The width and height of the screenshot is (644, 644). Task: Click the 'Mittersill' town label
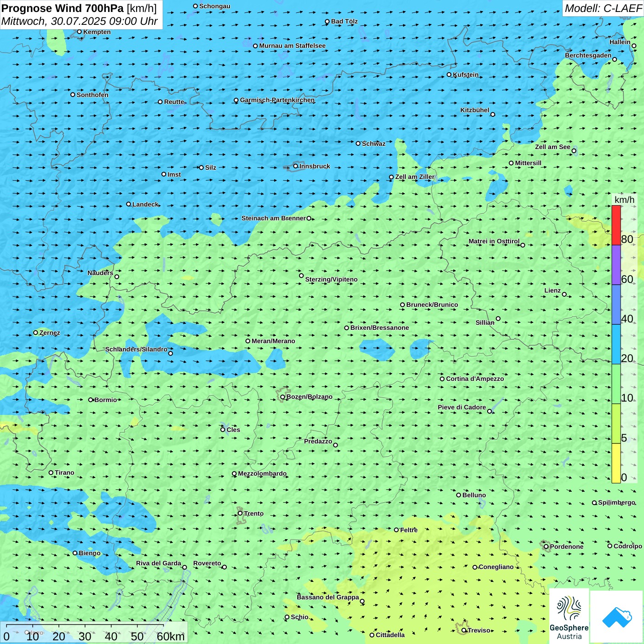pyautogui.click(x=528, y=163)
